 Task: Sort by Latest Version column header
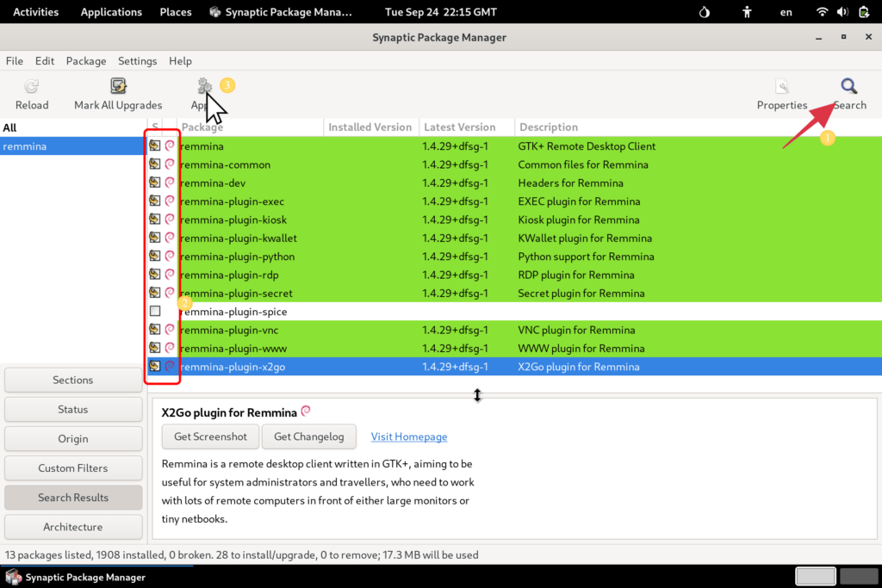click(467, 127)
